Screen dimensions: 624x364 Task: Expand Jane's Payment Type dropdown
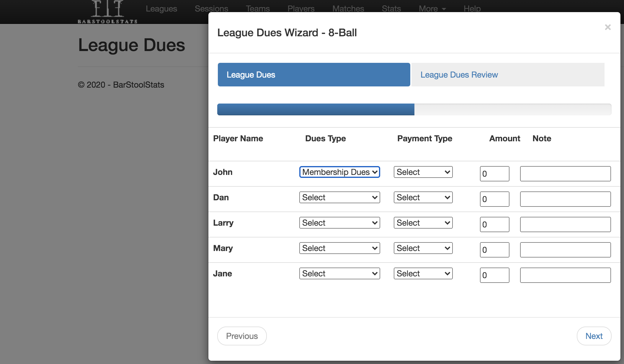(x=423, y=273)
